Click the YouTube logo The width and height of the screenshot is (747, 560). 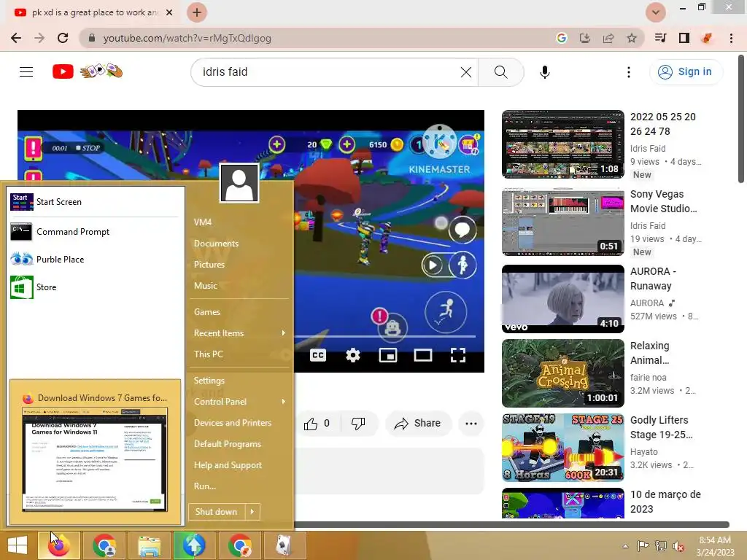click(63, 71)
